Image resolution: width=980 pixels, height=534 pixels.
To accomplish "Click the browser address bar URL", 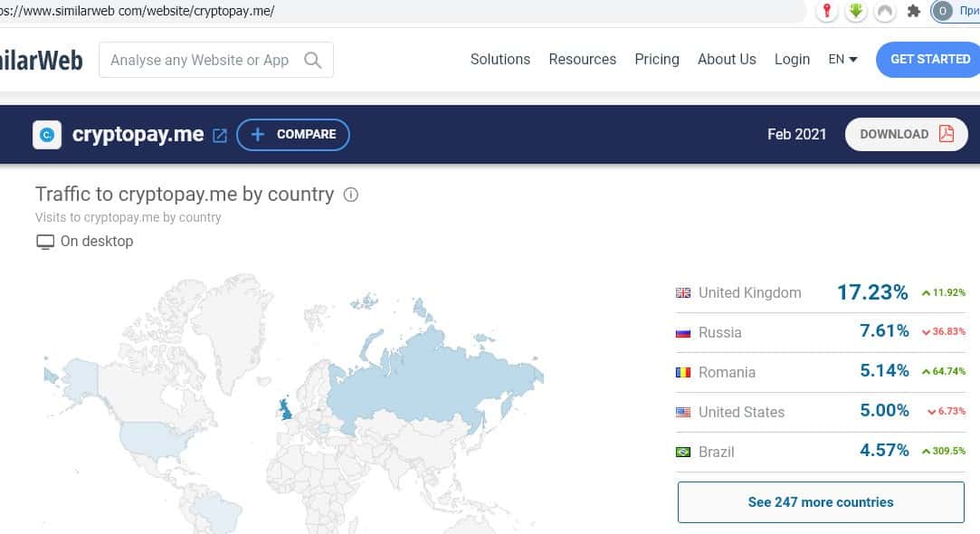I will point(138,11).
